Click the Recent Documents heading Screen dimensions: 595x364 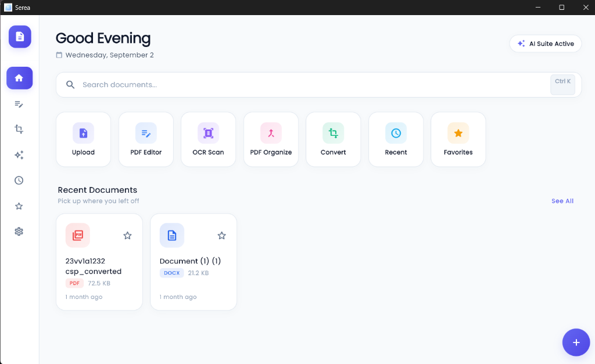[x=98, y=190]
